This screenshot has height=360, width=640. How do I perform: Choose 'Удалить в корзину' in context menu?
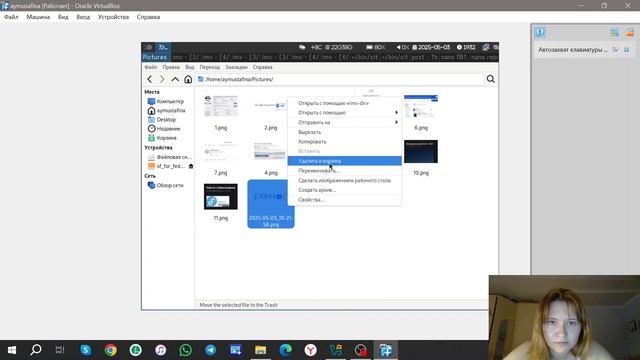click(344, 161)
